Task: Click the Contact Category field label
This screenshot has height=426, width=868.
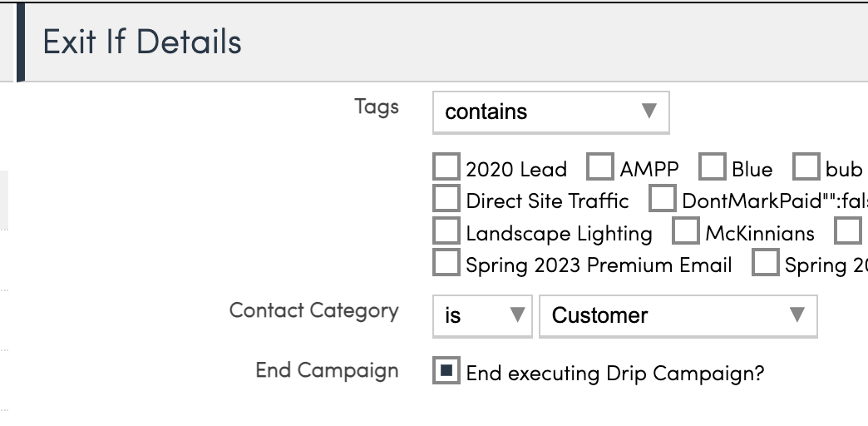Action: [313, 310]
